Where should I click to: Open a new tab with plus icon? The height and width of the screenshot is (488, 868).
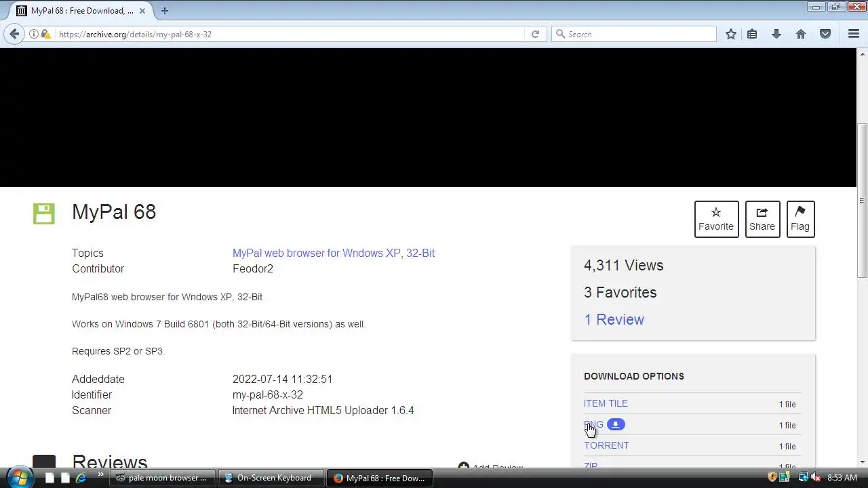[x=164, y=11]
